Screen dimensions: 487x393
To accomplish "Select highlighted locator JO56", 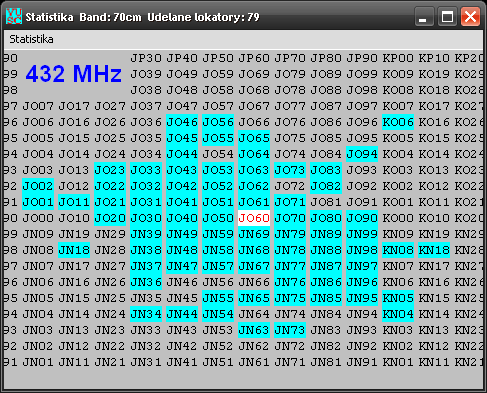I will 218,122.
